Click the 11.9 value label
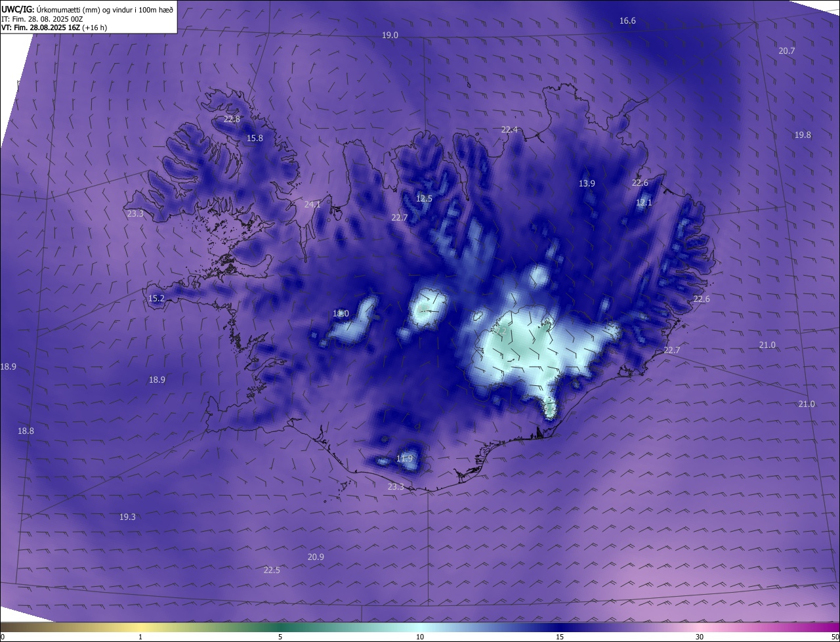Image resolution: width=840 pixels, height=642 pixels. pos(405,459)
